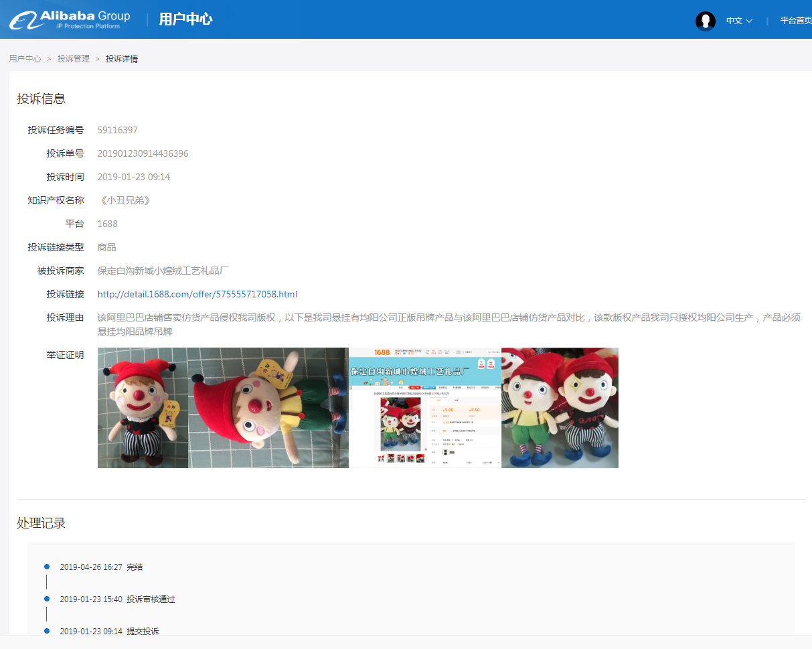The width and height of the screenshot is (812, 649).
Task: Select the complaint time 2019-01-23 09:14 value
Action: tap(134, 177)
